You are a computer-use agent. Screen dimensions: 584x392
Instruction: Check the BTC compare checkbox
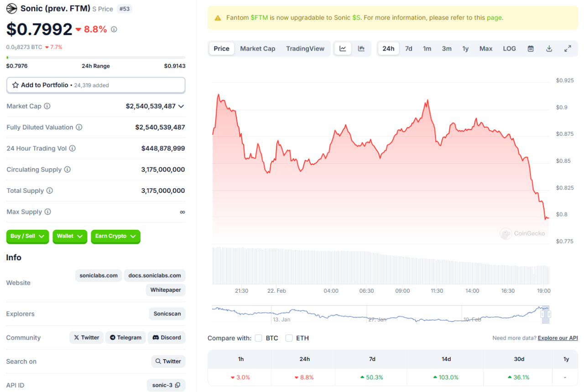click(x=259, y=338)
